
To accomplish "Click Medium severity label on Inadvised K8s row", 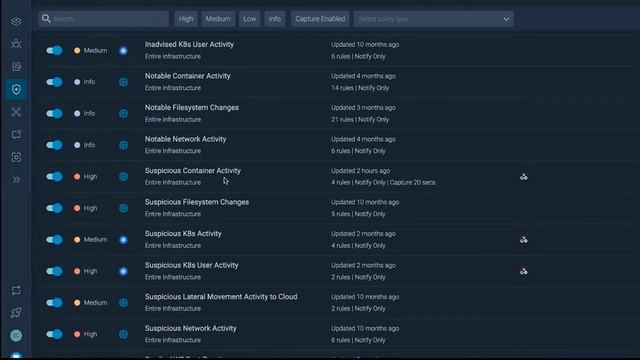I will [95, 51].
